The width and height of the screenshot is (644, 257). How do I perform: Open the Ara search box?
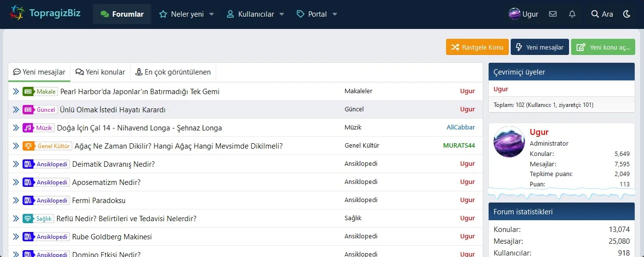pyautogui.click(x=602, y=14)
